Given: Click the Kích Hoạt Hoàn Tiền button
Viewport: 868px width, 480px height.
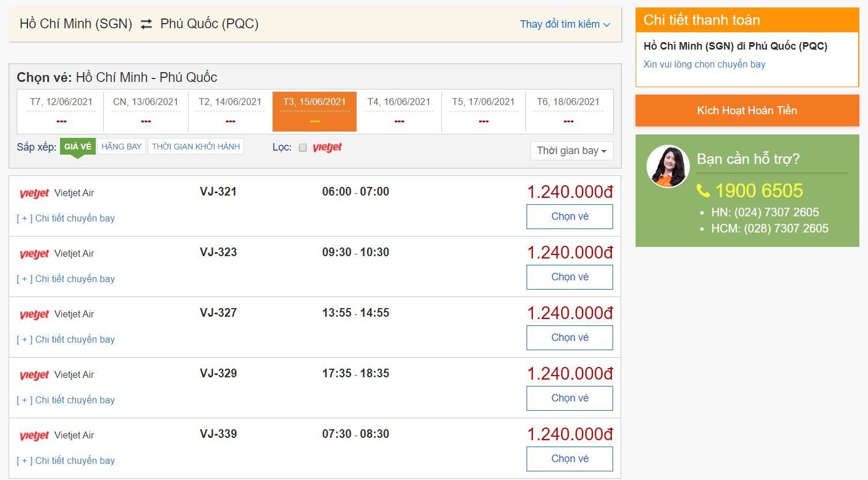Looking at the screenshot, I should coord(747,110).
